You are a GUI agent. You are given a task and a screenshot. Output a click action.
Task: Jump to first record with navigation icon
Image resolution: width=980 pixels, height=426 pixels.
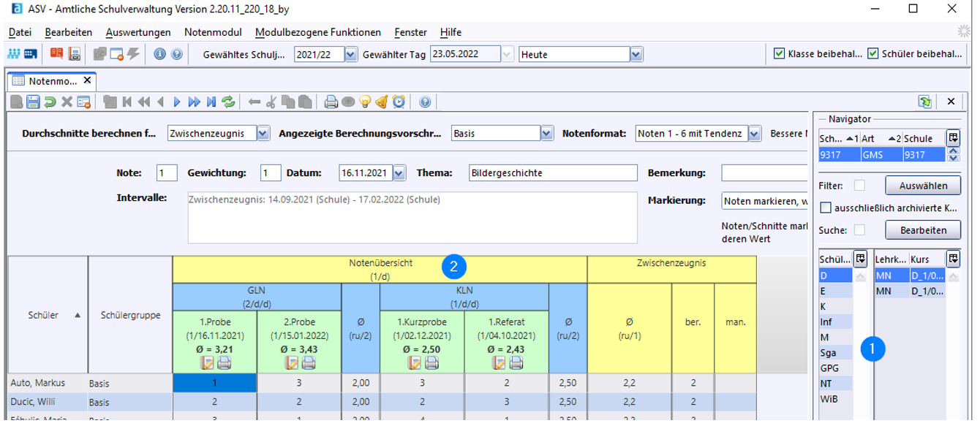click(x=127, y=102)
